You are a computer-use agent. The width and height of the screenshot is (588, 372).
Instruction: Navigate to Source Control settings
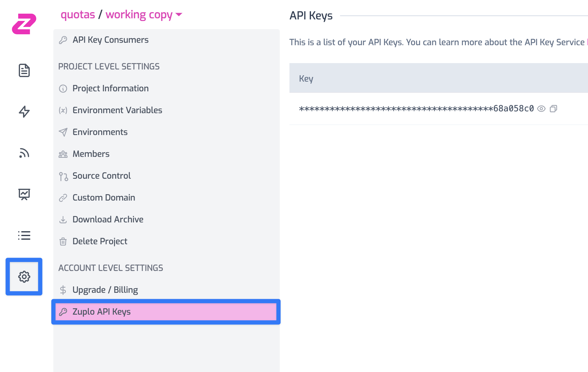(x=102, y=176)
